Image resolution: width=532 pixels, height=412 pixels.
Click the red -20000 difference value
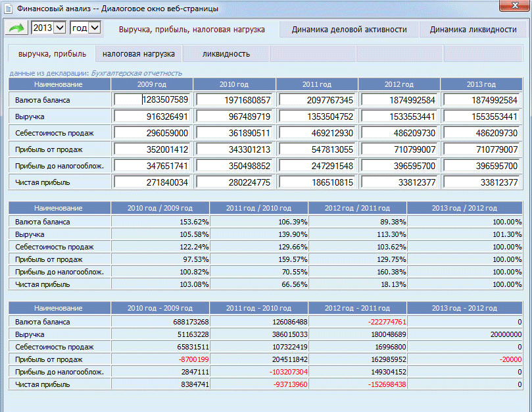point(510,359)
